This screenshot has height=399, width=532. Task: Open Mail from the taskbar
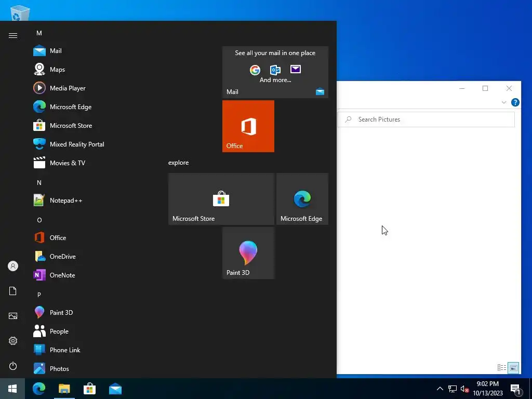tap(115, 389)
